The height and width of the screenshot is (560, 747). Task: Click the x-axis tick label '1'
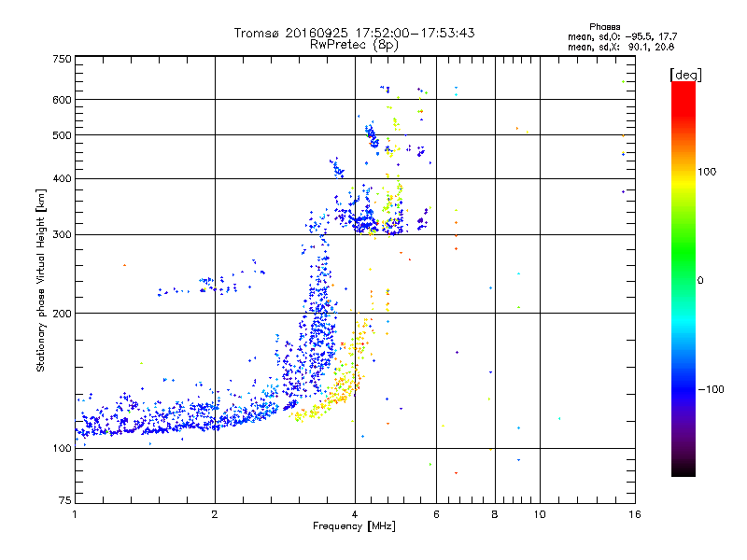[75, 514]
